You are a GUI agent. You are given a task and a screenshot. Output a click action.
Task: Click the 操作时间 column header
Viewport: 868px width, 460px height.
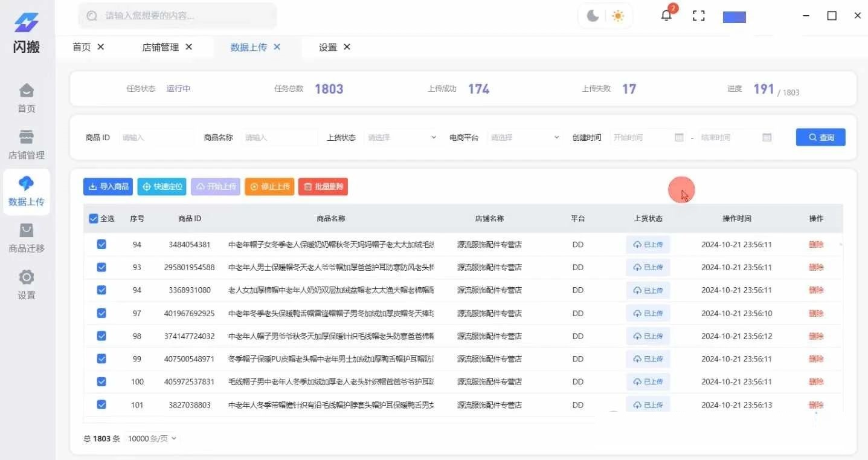click(x=737, y=219)
